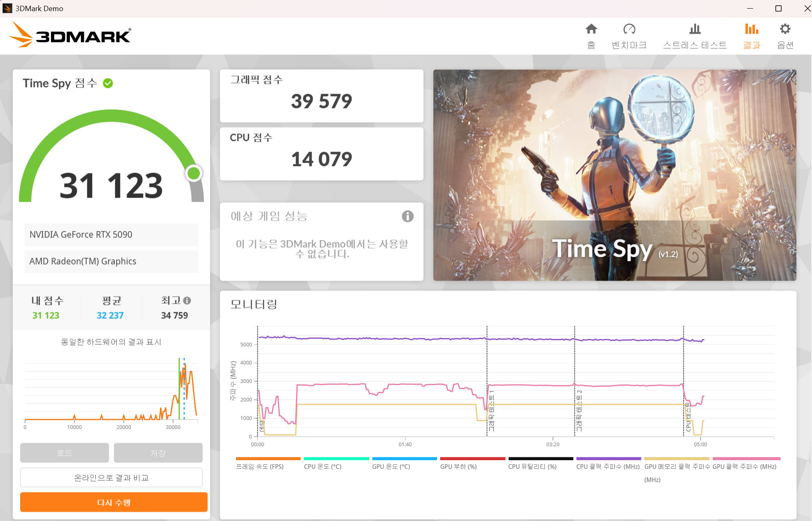The image size is (812, 521).
Task: Toggle the CPU 온도 legend swatch
Action: pyautogui.click(x=336, y=459)
